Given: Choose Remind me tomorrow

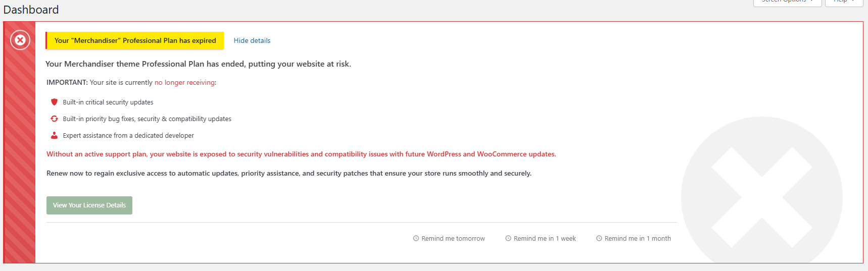Looking at the screenshot, I should pos(453,238).
